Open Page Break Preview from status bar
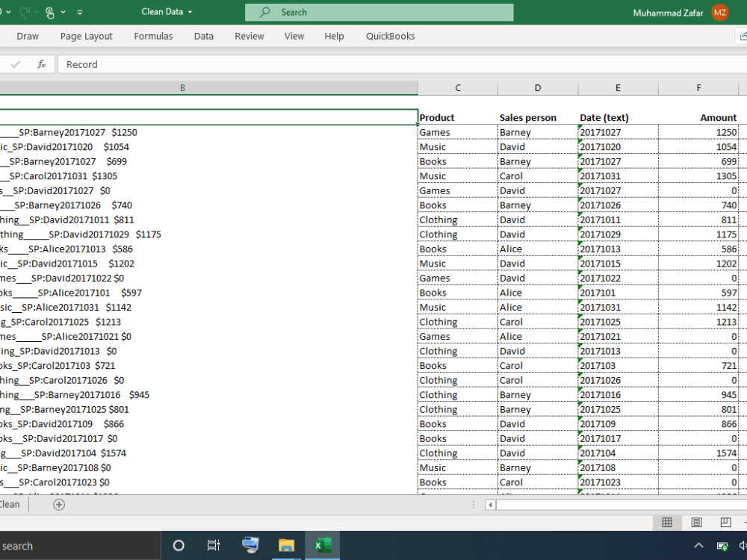The height and width of the screenshot is (560, 747). coord(725,523)
